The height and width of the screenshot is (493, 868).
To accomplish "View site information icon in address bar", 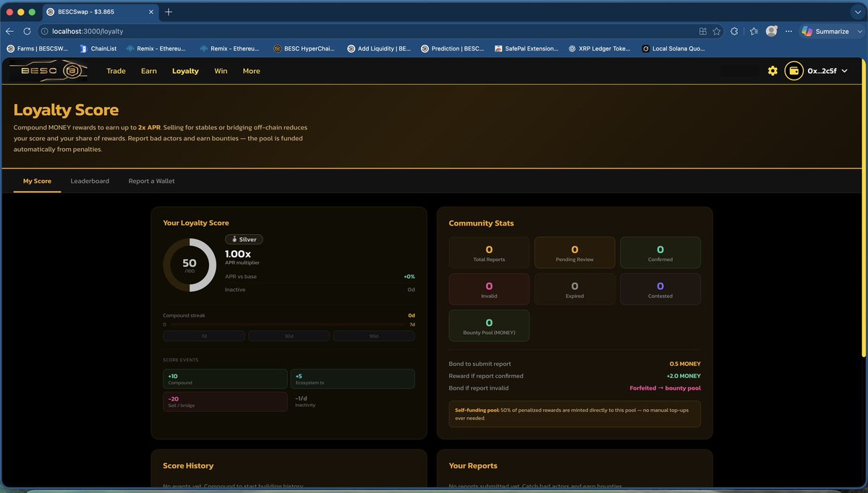I will click(x=44, y=31).
